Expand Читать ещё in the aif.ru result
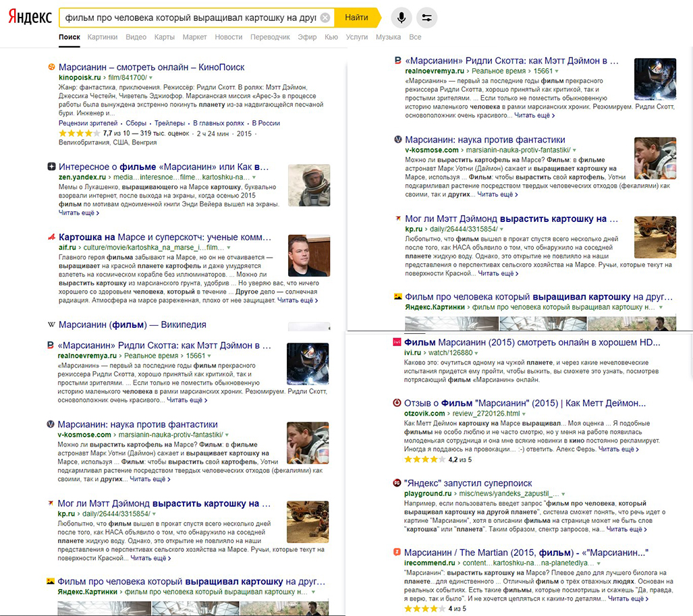This screenshot has width=693, height=616. [x=298, y=300]
